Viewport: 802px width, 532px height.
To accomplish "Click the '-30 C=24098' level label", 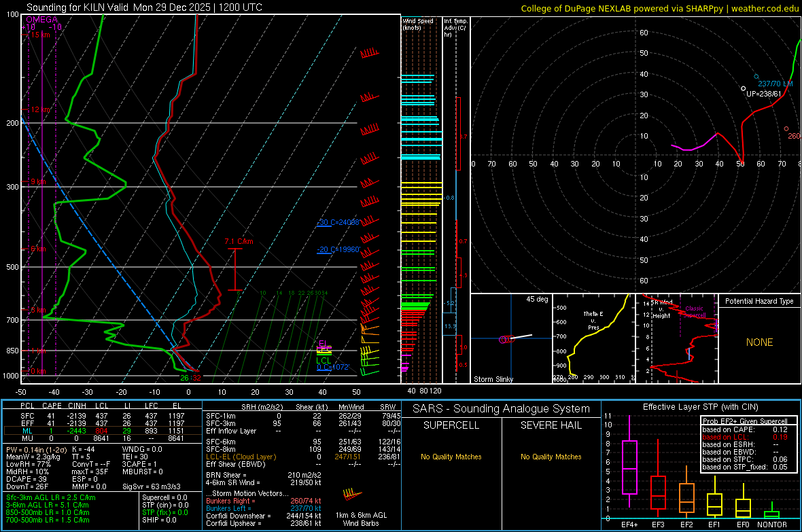I will click(x=338, y=223).
